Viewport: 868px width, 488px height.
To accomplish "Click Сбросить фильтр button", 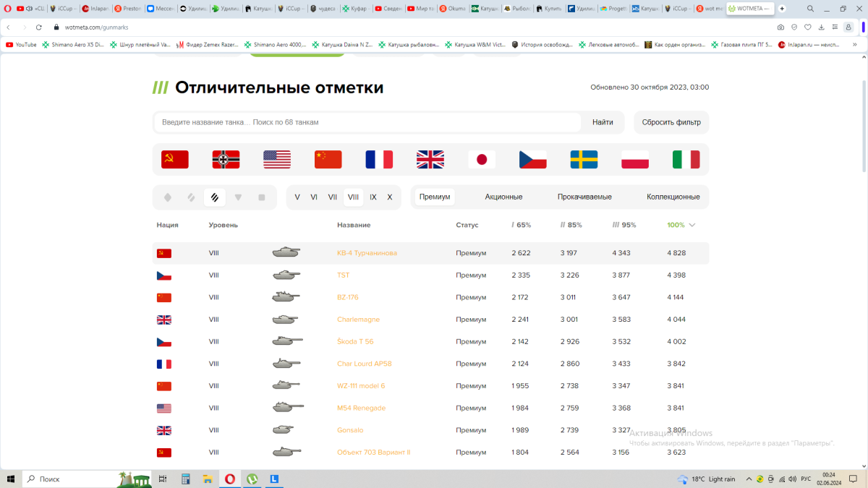I will point(671,122).
